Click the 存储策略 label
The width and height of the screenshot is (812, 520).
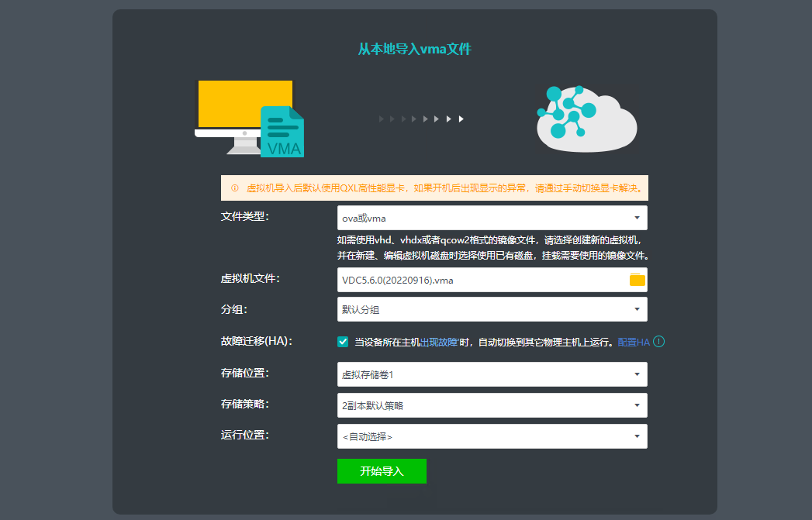point(245,404)
